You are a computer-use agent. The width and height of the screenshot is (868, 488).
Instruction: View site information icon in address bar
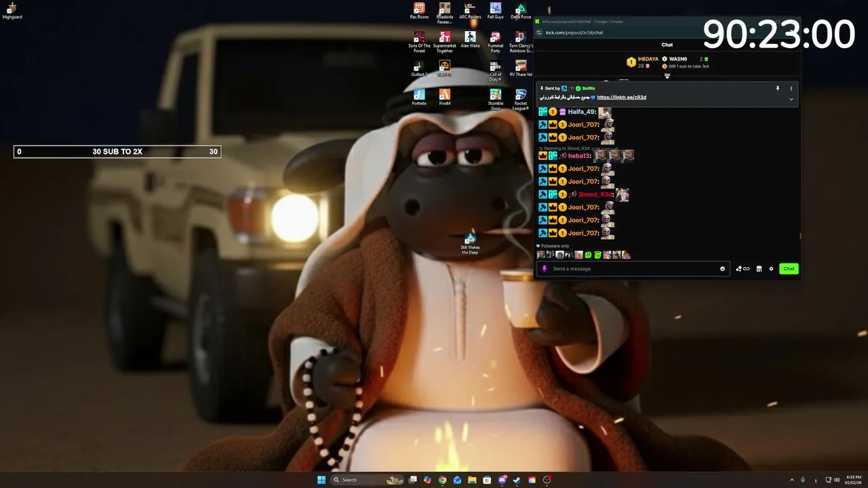click(539, 33)
